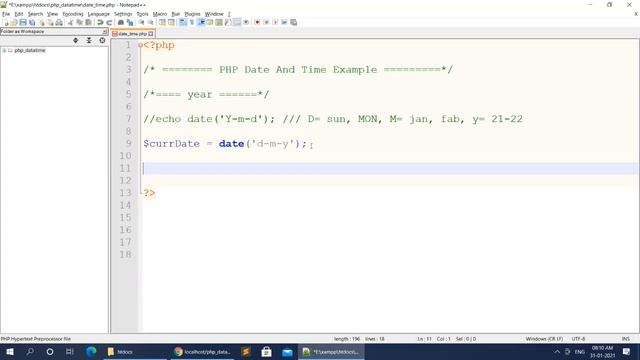Click the collapse-all icon in workspace panel
This screenshot has height=360, width=640.
(89, 40)
